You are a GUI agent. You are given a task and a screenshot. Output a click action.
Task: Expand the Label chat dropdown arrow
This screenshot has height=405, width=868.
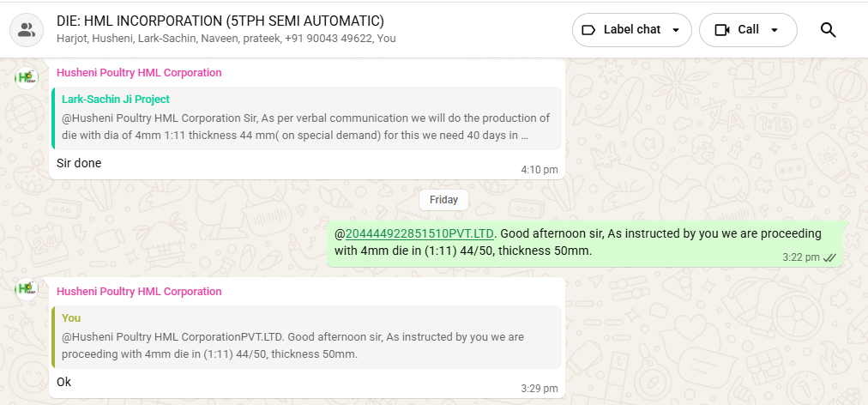pyautogui.click(x=676, y=30)
